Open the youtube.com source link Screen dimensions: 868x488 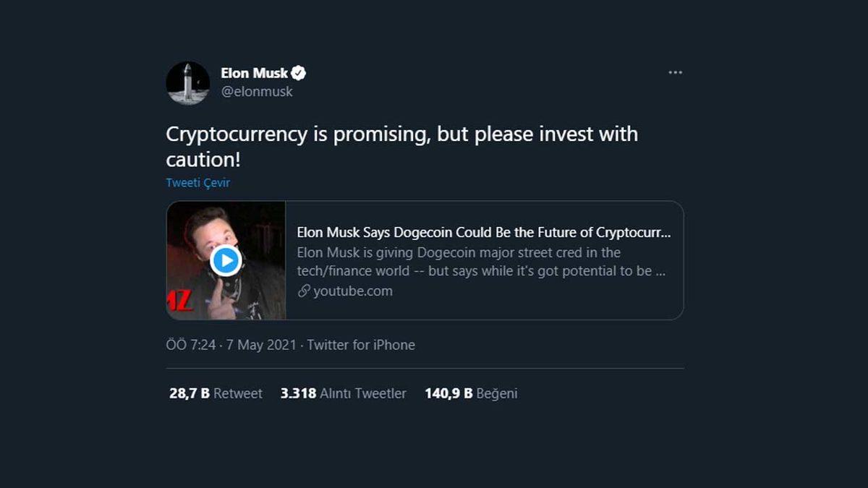[x=354, y=291]
